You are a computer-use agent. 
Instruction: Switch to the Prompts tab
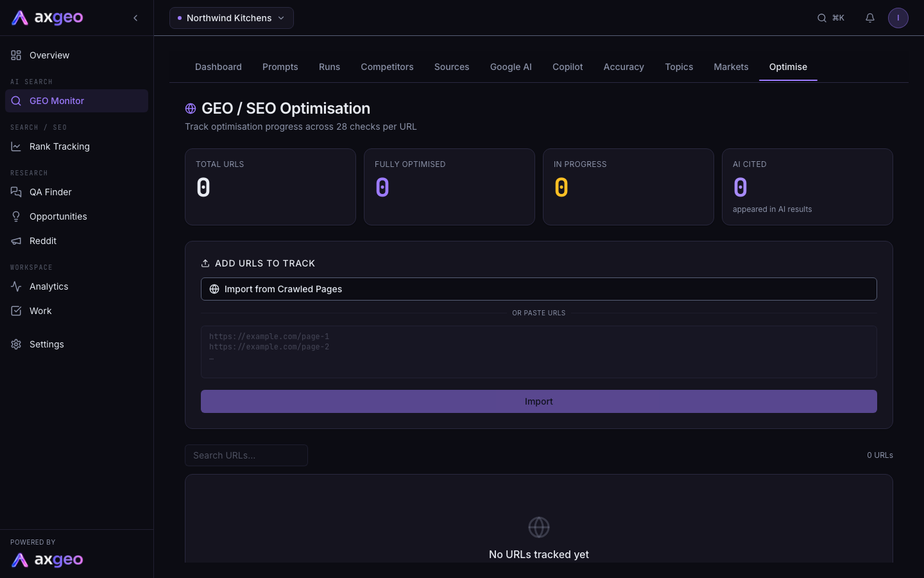click(280, 67)
